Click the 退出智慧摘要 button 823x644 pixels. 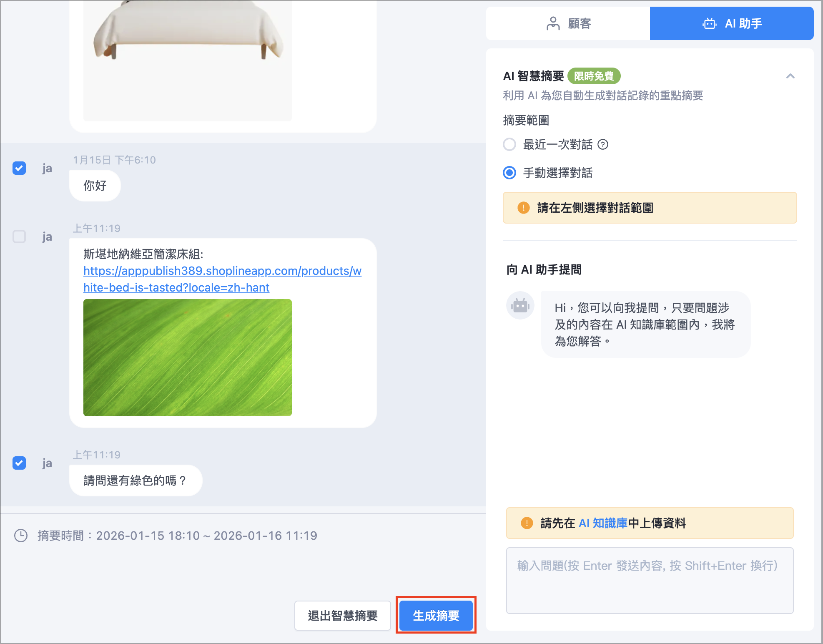[x=343, y=615]
